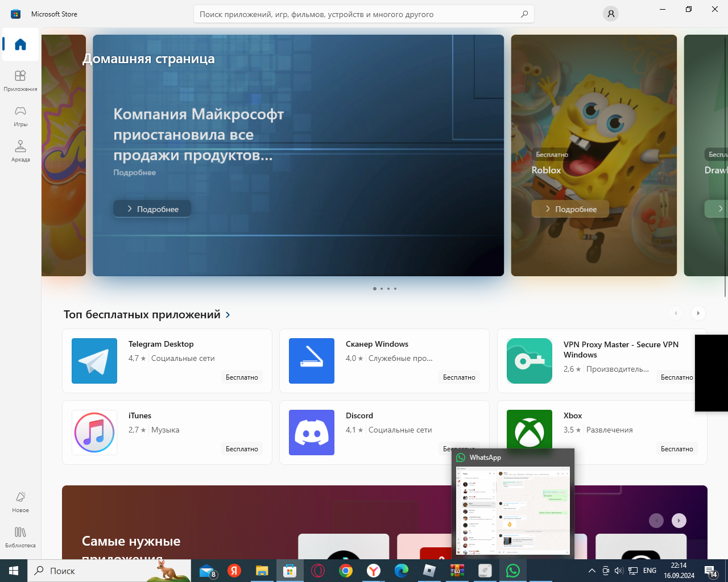Screen dimensions: 728x582
Task: Click next arrow in Самые нужные приложения banner
Action: click(679, 521)
